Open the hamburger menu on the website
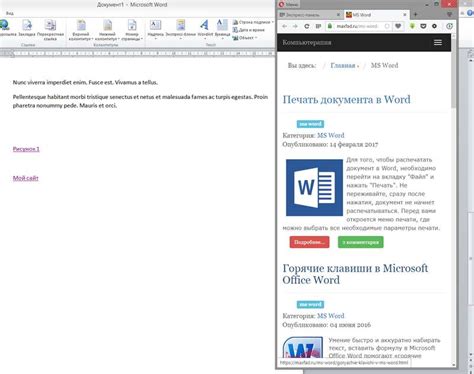 [x=438, y=42]
